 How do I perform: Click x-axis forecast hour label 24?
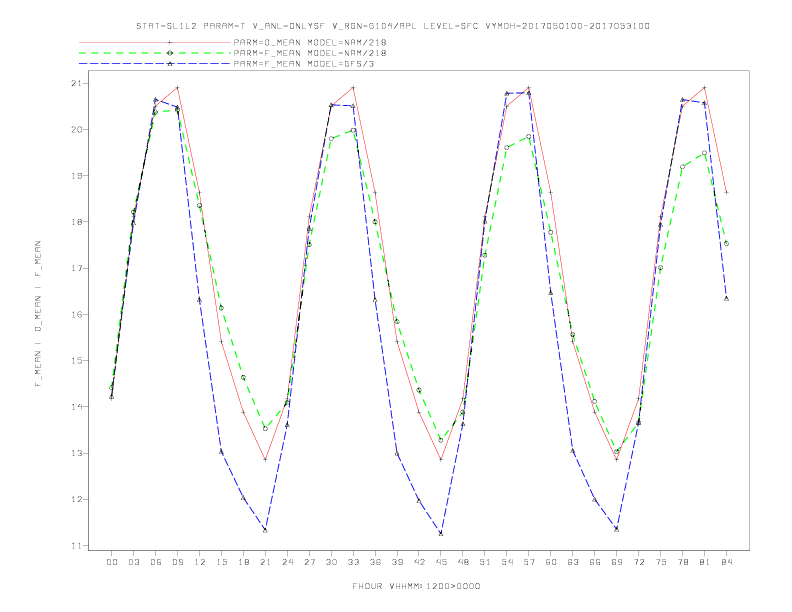[x=287, y=562]
